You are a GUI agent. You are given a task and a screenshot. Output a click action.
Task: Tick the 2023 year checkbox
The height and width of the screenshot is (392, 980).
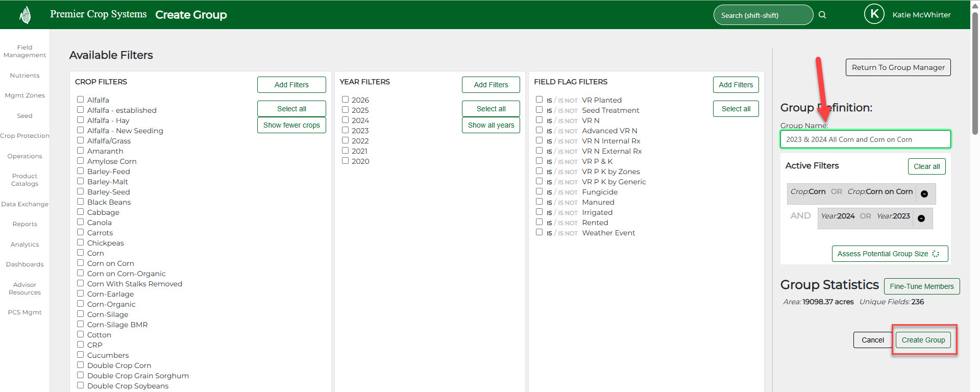[x=345, y=130]
